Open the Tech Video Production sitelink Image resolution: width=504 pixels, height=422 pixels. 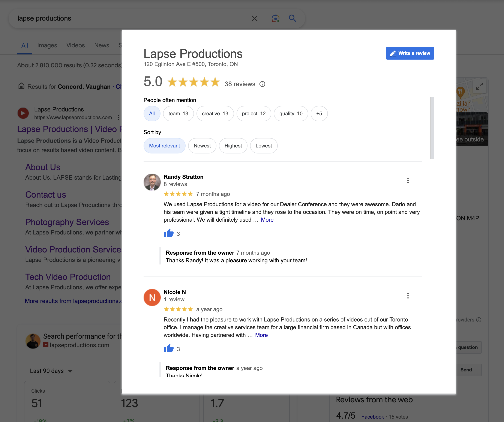coord(68,277)
